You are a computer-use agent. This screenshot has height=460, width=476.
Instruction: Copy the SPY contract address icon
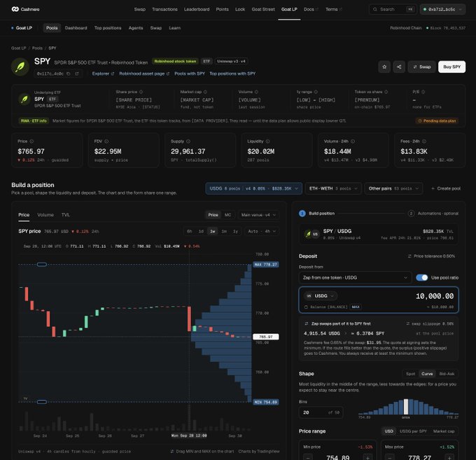[x=69, y=74]
